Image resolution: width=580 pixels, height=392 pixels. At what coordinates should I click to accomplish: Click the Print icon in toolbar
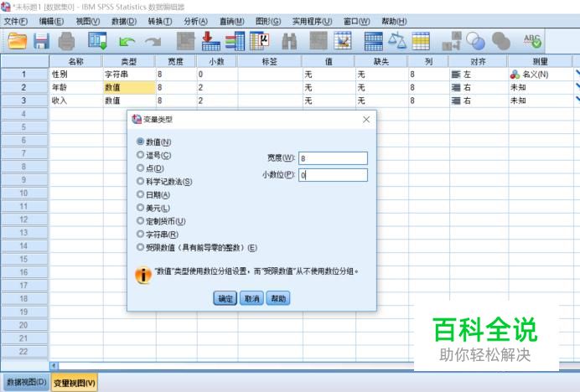pyautogui.click(x=66, y=41)
